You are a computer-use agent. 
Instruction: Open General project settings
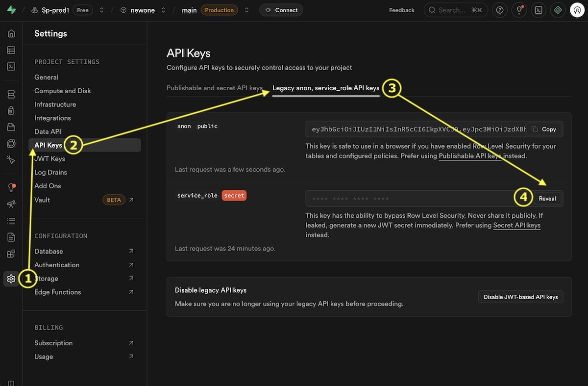coord(47,77)
